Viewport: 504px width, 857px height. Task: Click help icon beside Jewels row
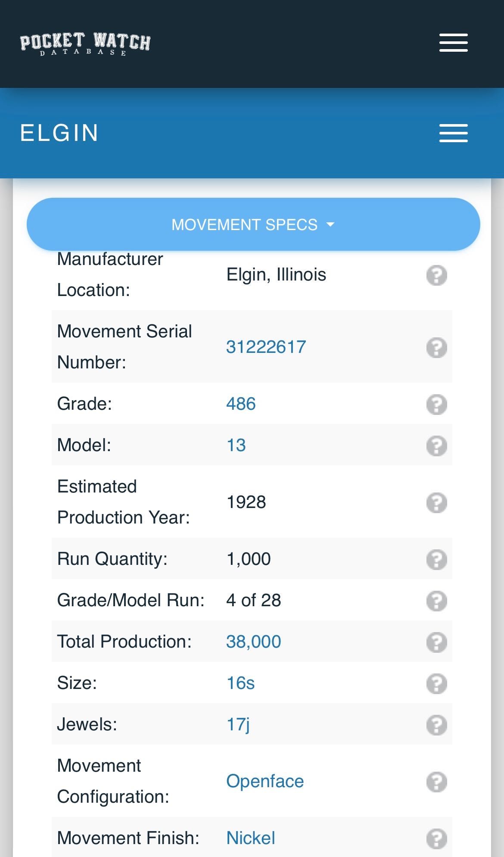[437, 725]
